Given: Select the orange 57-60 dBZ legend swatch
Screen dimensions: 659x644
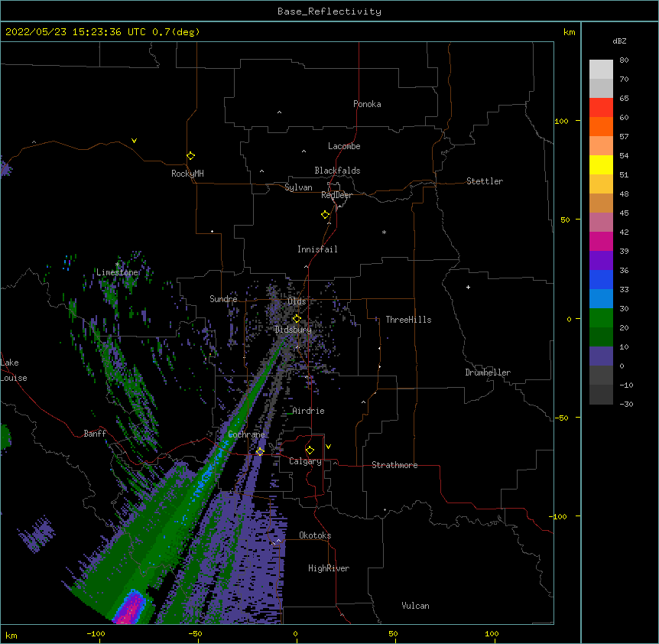Looking at the screenshot, I should 601,126.
